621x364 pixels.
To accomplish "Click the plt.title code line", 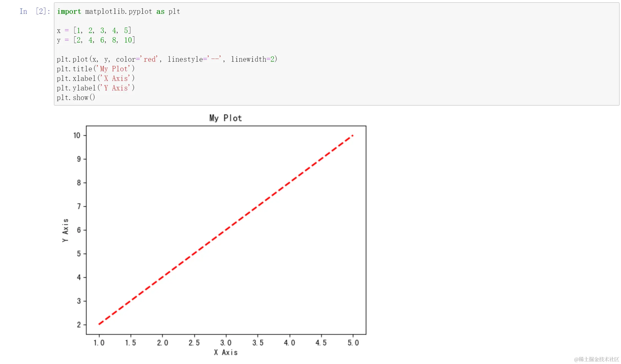I will click(96, 69).
